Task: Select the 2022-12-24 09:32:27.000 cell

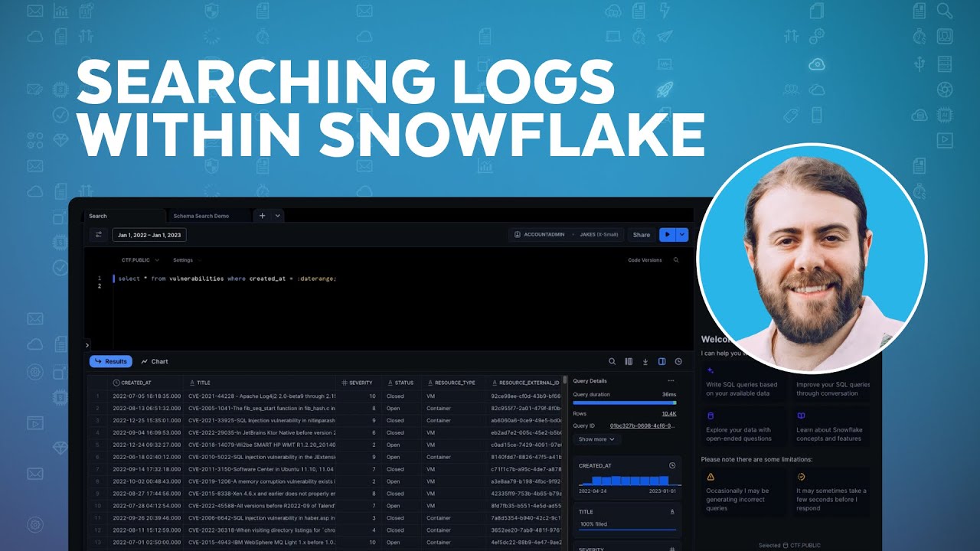Action: (x=146, y=445)
